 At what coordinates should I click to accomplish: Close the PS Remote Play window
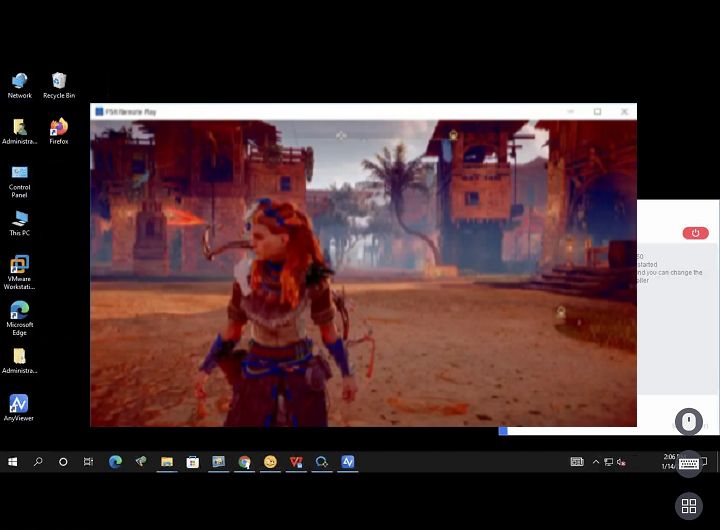point(624,112)
